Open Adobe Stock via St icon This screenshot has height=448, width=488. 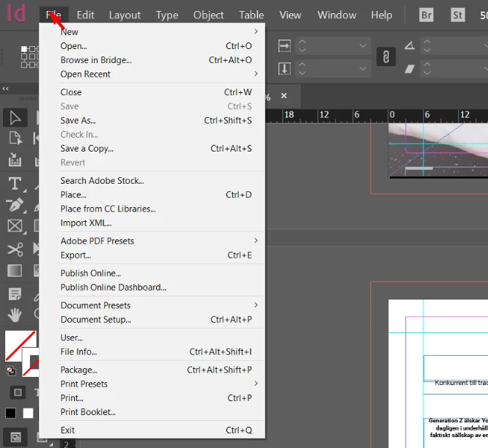pos(458,15)
